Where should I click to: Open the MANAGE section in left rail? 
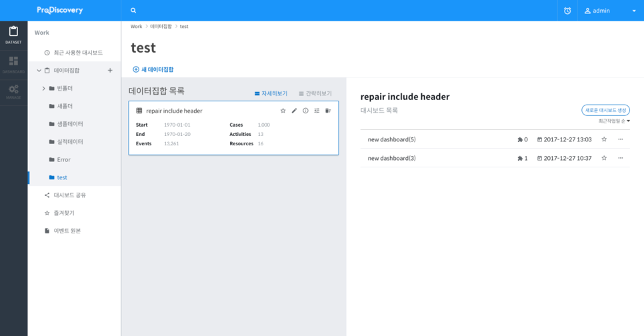click(13, 92)
